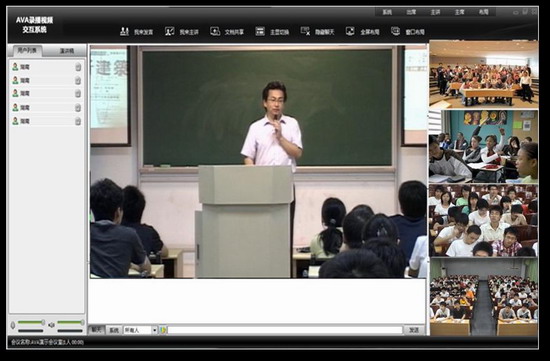550x361 pixels.
Task: Click the window layout toolbar icon
Action: pyautogui.click(x=396, y=32)
